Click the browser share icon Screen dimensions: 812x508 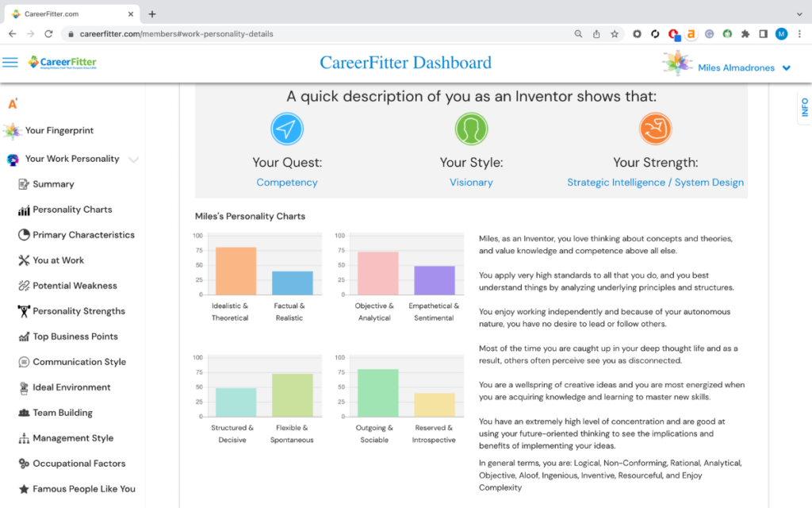(596, 33)
